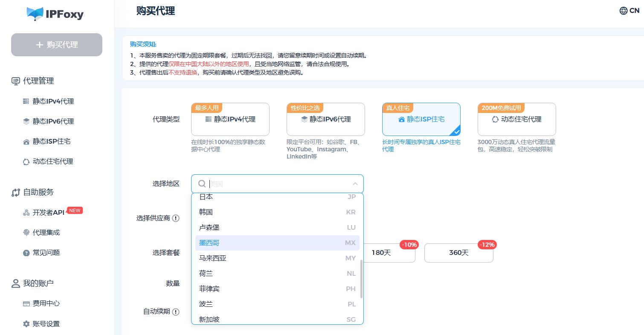
Task: Open 静态IPv6代理 in the sidebar
Action: [53, 121]
